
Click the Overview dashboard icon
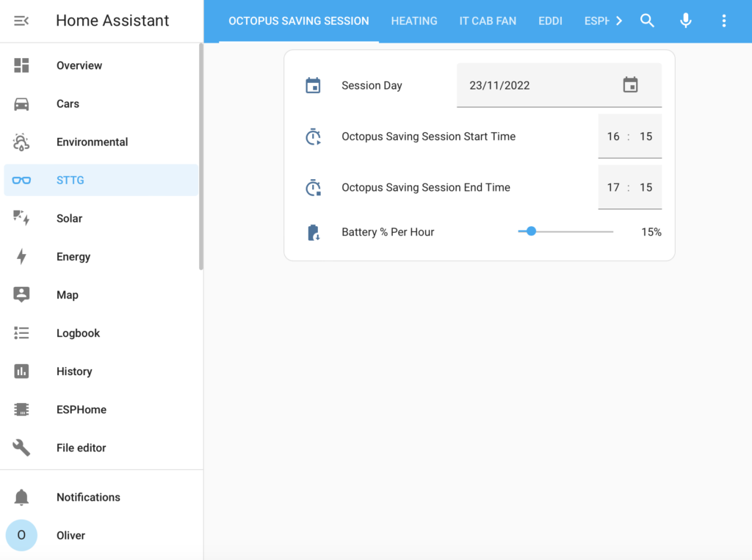[x=21, y=65]
